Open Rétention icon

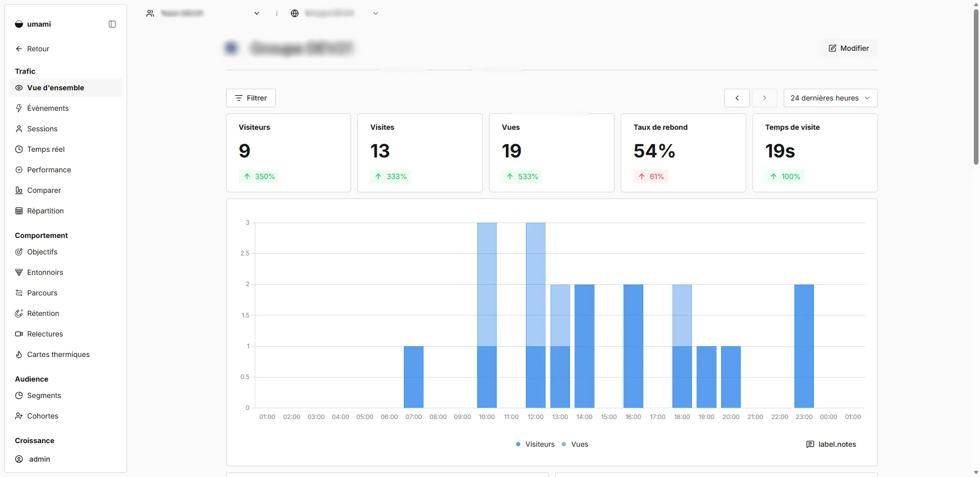tap(19, 313)
